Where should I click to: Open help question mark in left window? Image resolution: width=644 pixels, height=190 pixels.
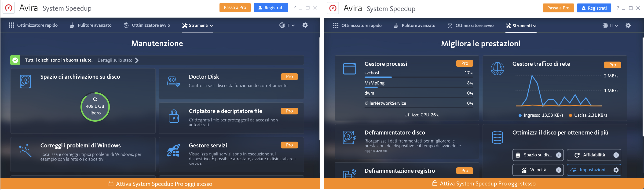(x=294, y=8)
